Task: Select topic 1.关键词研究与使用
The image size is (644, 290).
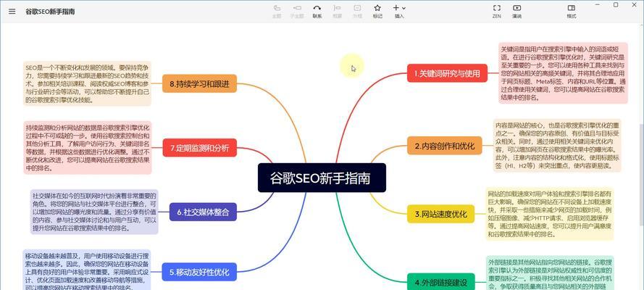Action: click(x=447, y=73)
